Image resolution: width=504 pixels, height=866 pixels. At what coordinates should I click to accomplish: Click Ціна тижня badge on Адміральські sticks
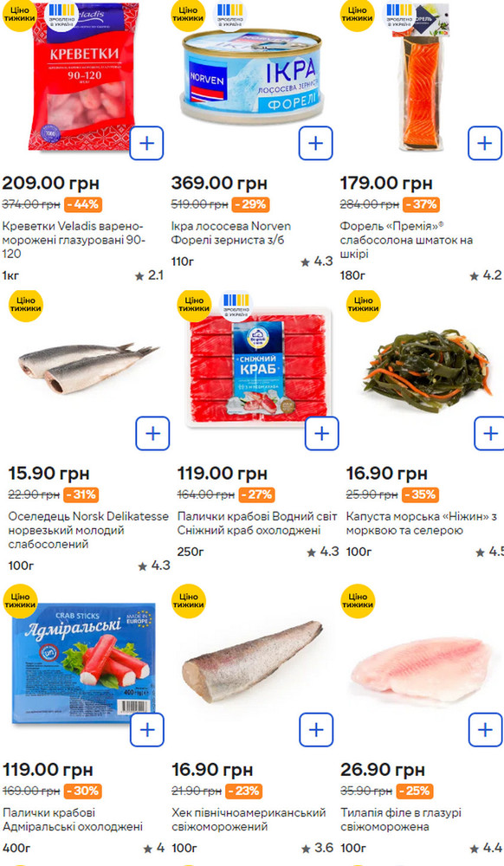20,601
